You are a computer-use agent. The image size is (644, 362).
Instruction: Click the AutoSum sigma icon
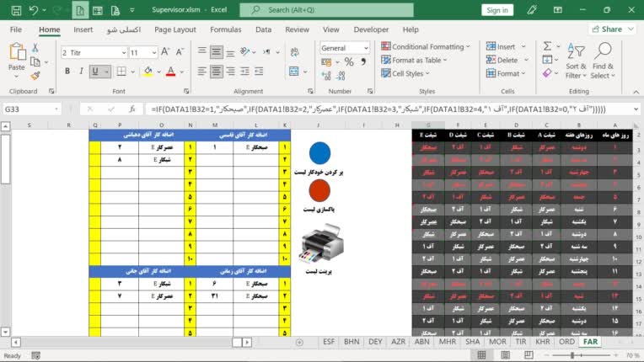[547, 46]
